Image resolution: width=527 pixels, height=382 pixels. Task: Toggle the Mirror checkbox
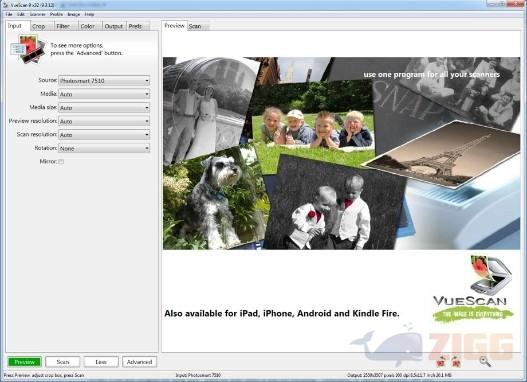coord(61,162)
